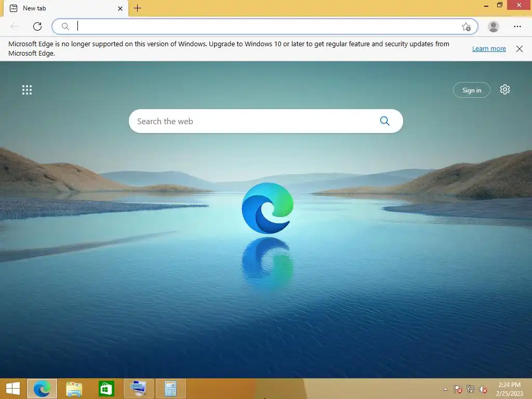The width and height of the screenshot is (532, 399).
Task: Close the New tab tab
Action: click(x=120, y=8)
